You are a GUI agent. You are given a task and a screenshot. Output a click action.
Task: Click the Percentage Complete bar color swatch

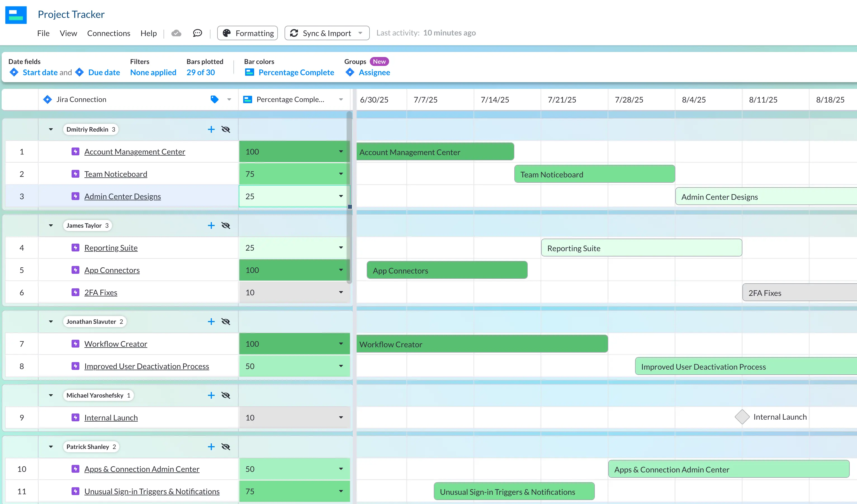[x=250, y=72]
